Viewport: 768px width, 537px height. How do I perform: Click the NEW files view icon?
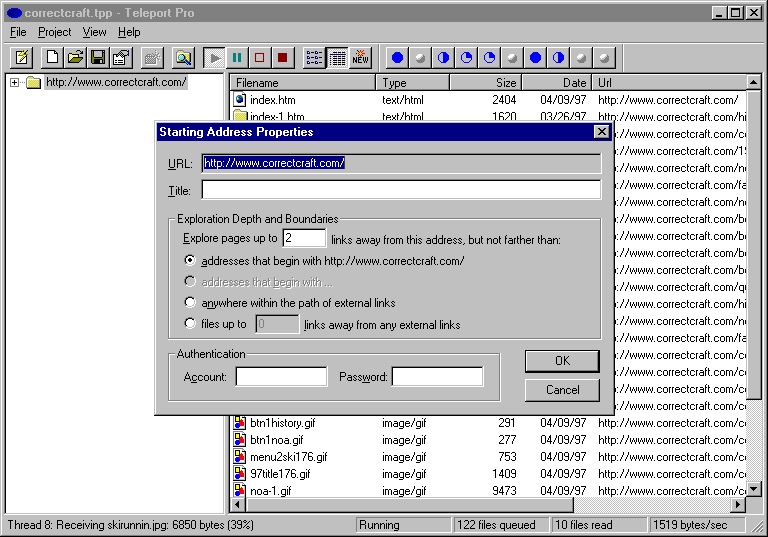click(x=360, y=58)
